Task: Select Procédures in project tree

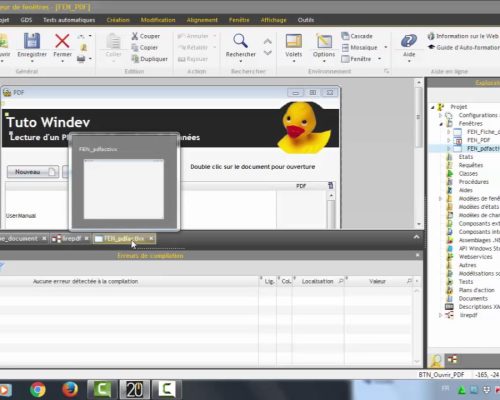Action: click(474, 182)
